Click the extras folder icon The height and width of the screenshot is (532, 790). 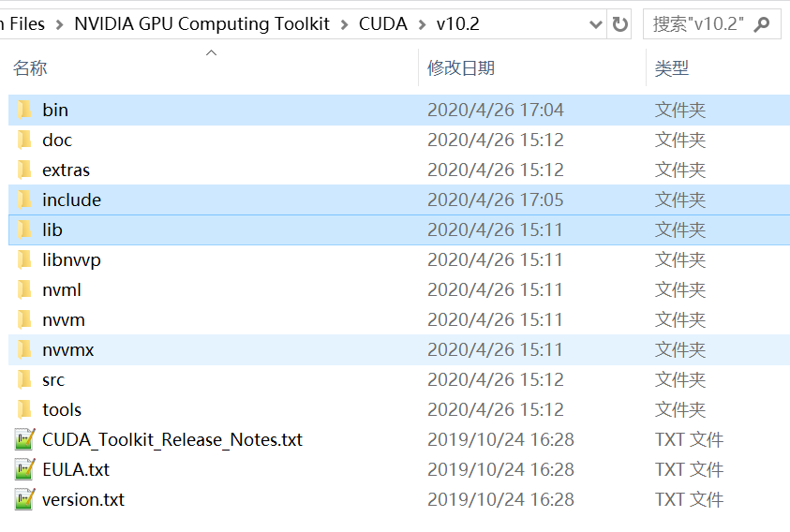coord(24,170)
